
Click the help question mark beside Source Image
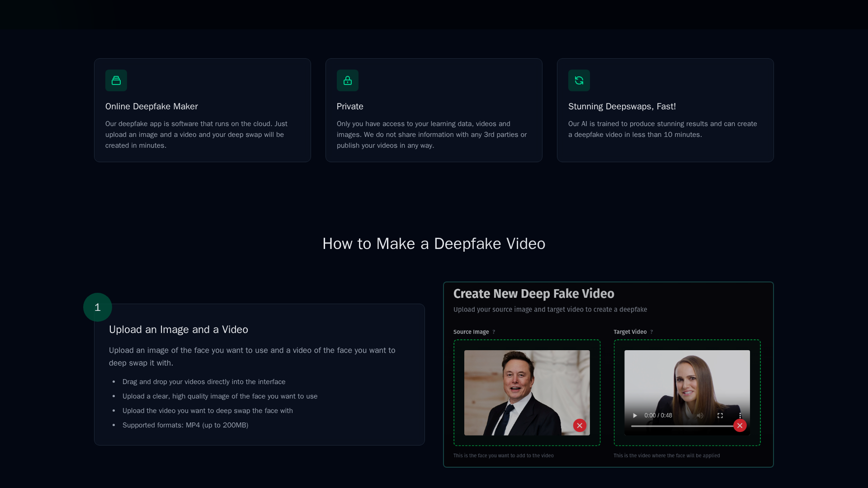coord(494,332)
